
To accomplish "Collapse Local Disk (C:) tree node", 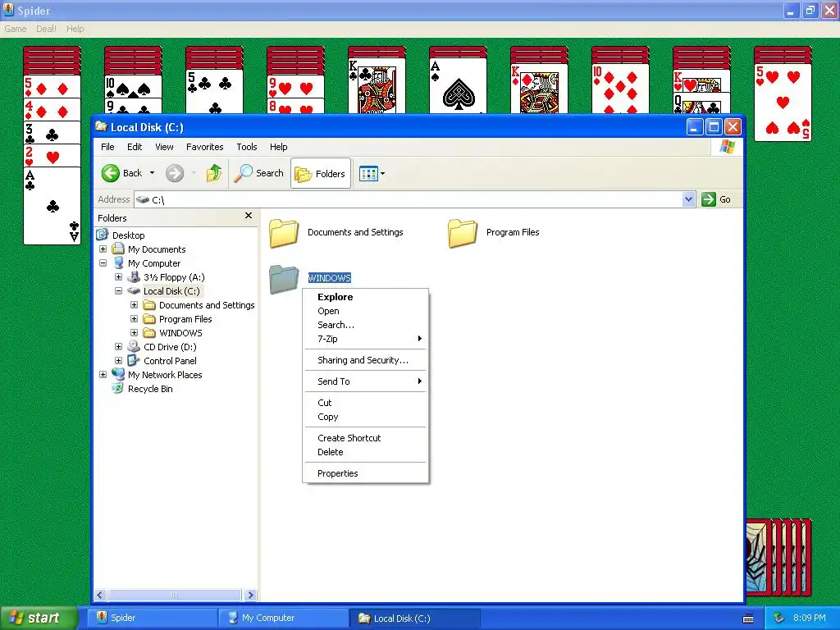I will click(118, 291).
